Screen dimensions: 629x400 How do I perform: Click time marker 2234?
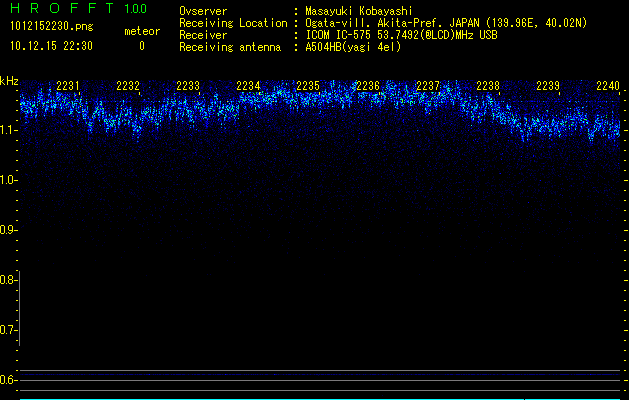(248, 86)
